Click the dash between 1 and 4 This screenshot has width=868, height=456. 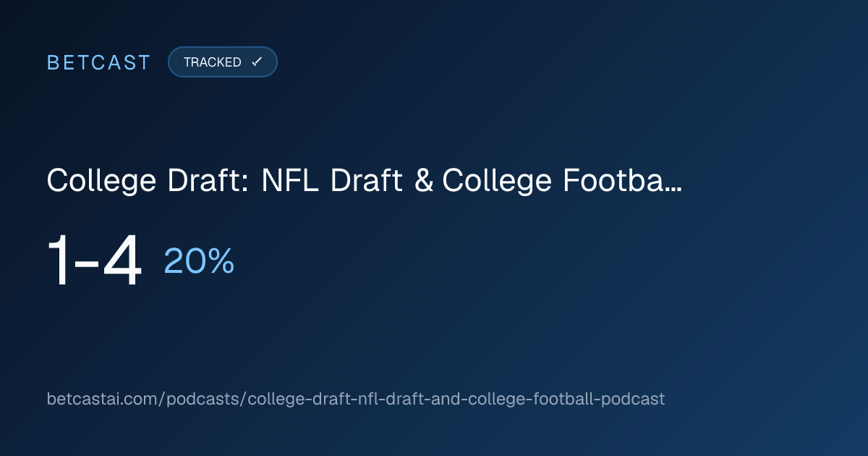tap(87, 264)
